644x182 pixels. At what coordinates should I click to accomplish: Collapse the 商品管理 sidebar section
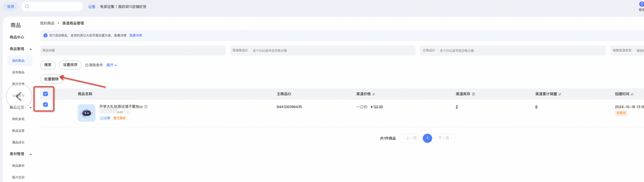[31, 49]
